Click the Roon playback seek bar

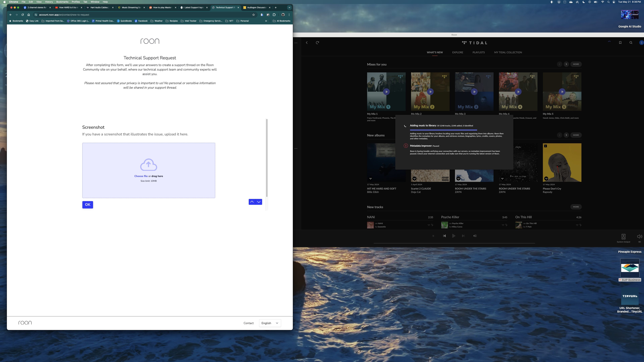pos(454,243)
